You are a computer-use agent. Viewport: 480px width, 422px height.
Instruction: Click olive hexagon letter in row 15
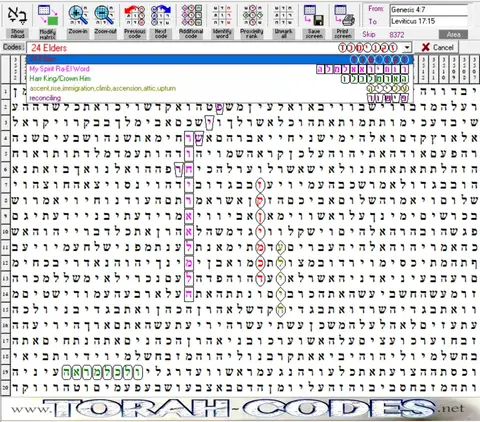point(281,310)
